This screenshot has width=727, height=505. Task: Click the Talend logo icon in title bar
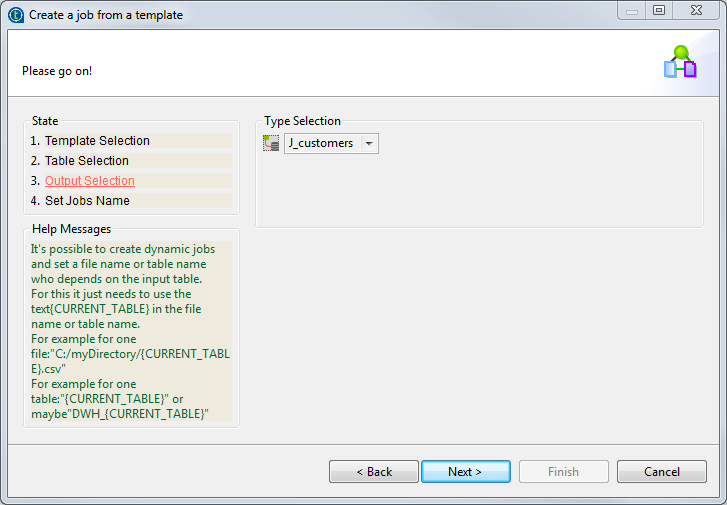16,15
